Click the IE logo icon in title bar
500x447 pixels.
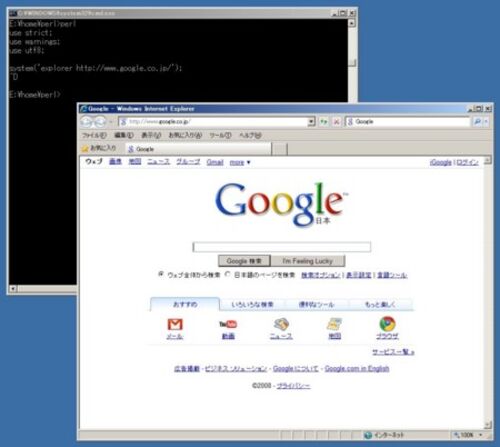tap(84, 109)
